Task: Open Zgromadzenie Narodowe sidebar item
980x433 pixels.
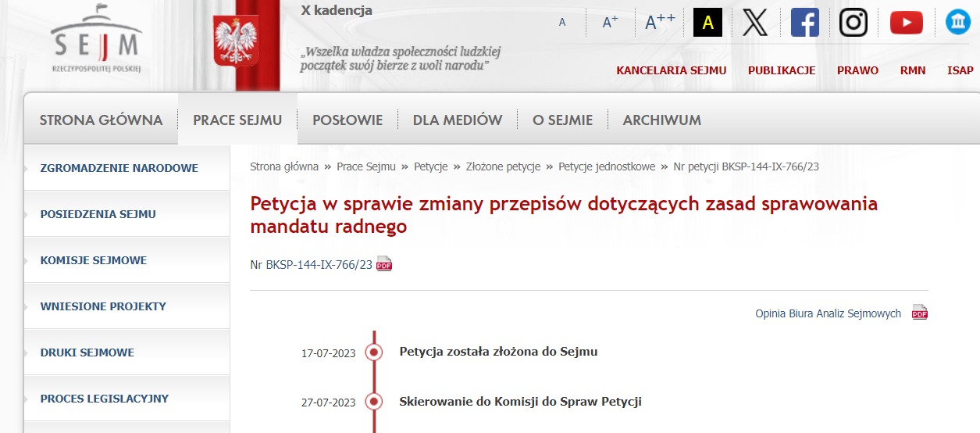Action: (127, 168)
